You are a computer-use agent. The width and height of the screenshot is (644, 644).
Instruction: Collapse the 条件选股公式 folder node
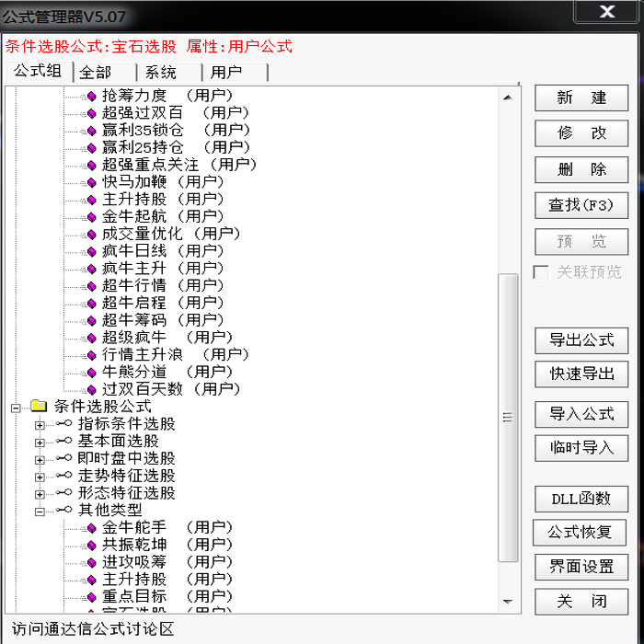(16, 408)
